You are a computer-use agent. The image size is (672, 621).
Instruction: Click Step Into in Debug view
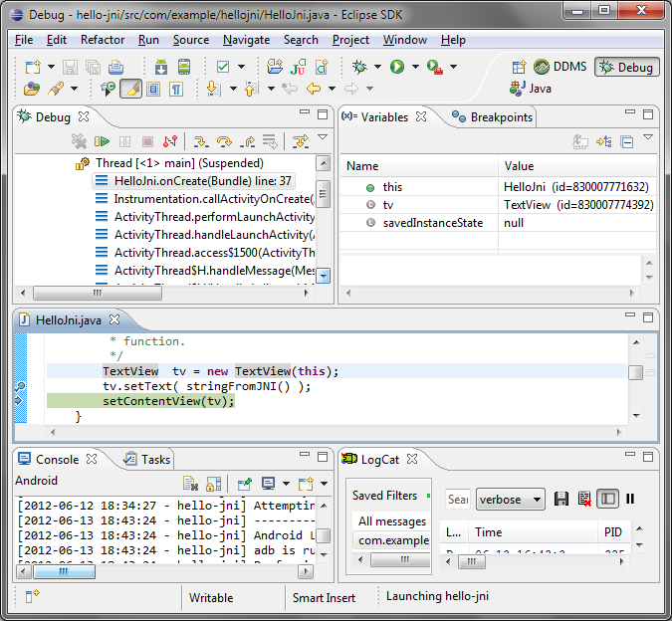[200, 141]
